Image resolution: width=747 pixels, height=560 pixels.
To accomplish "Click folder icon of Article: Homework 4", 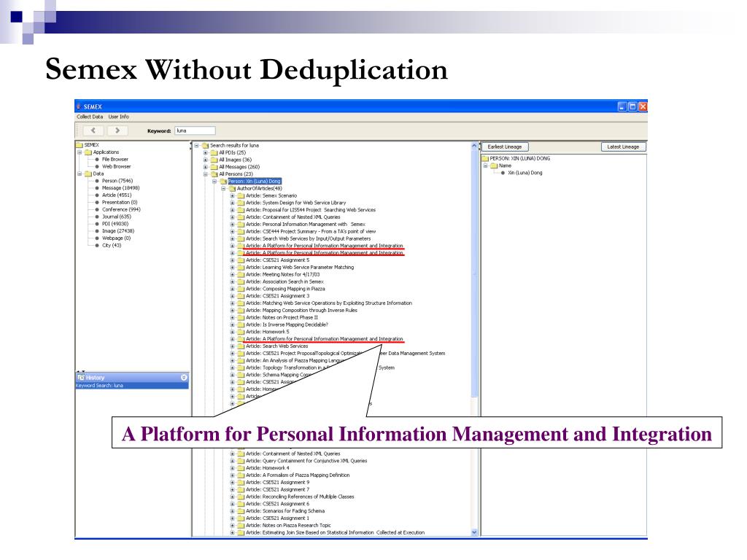I will (x=241, y=468).
